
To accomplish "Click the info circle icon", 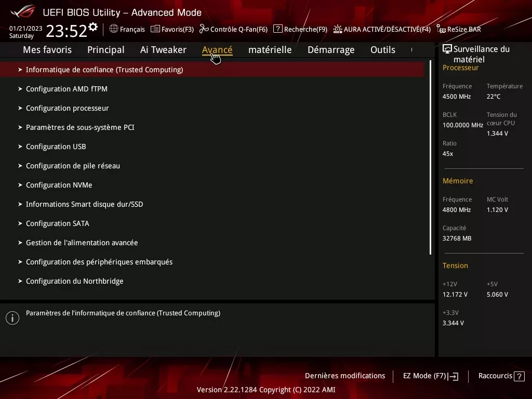I will 12,317.
